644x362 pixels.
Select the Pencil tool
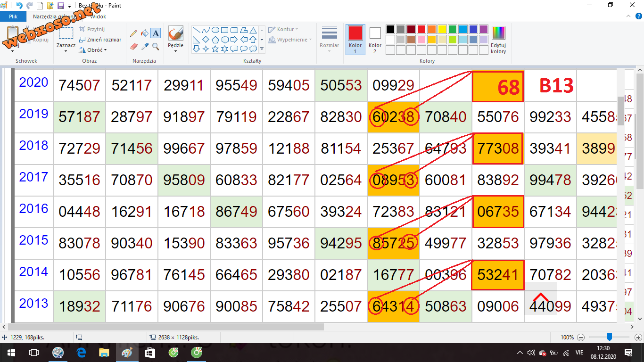click(x=133, y=33)
